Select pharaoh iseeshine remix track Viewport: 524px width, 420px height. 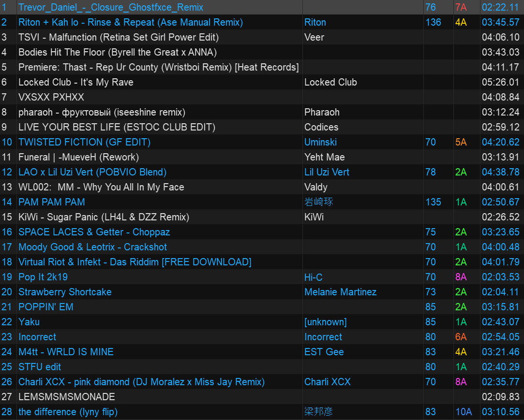[x=102, y=112]
